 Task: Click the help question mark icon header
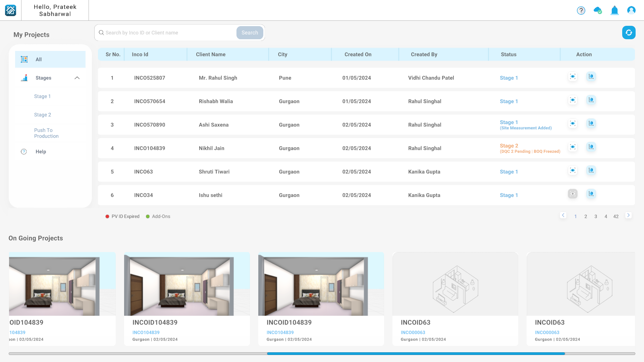click(x=581, y=10)
